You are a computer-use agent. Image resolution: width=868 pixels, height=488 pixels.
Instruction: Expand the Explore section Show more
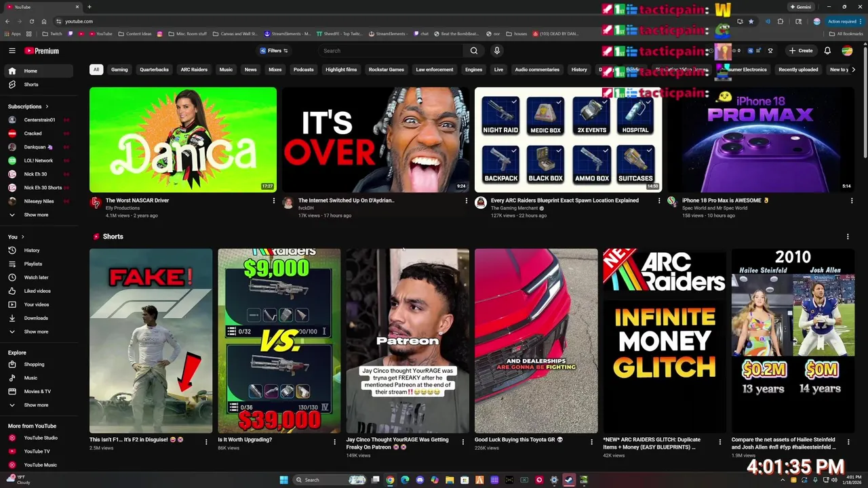(x=38, y=405)
